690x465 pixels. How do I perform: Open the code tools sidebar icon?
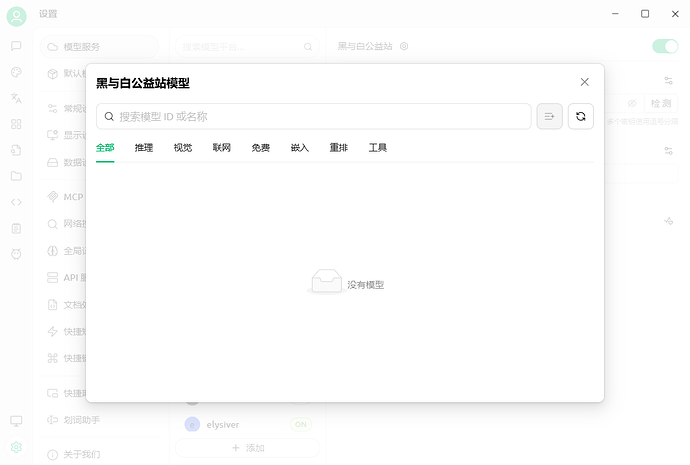(x=16, y=202)
